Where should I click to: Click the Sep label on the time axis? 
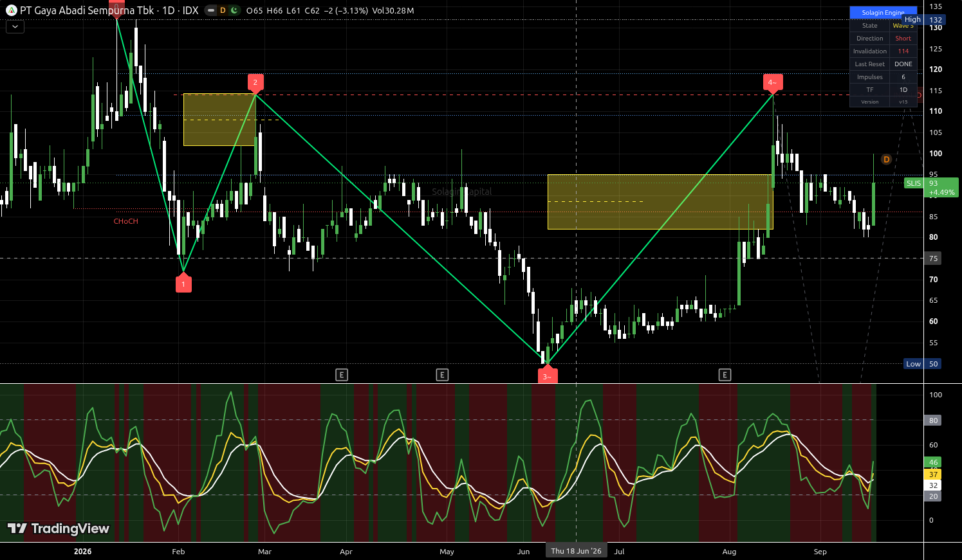(x=820, y=552)
